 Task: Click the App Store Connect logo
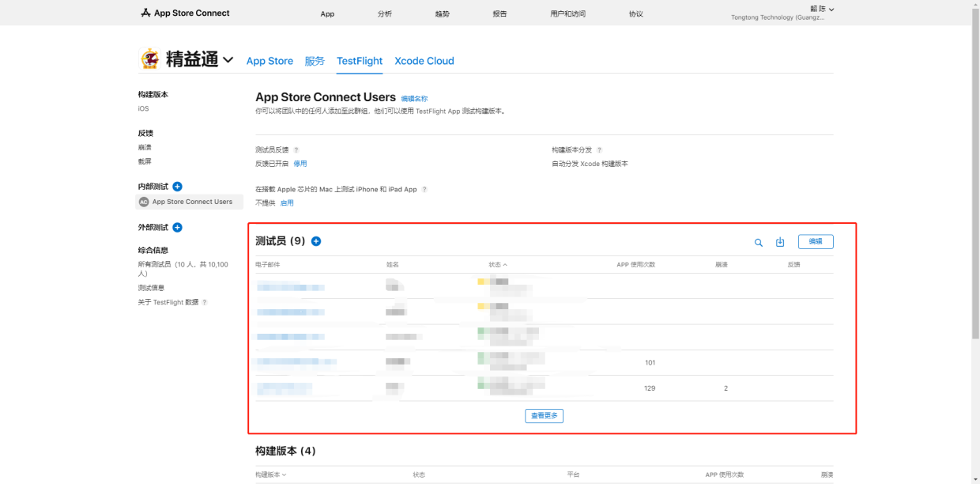[x=185, y=13]
